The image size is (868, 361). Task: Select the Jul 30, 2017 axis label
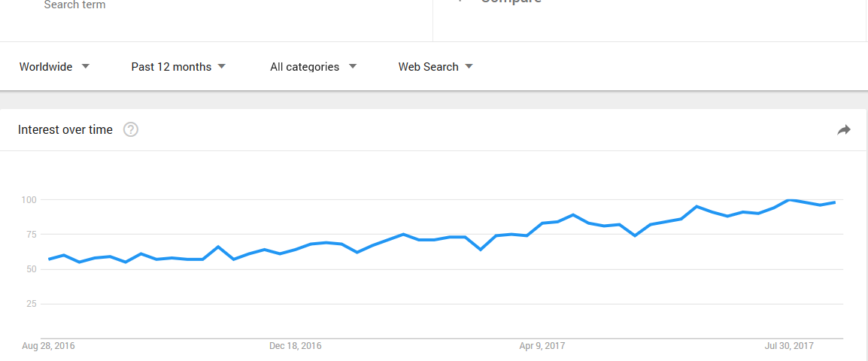coord(789,346)
